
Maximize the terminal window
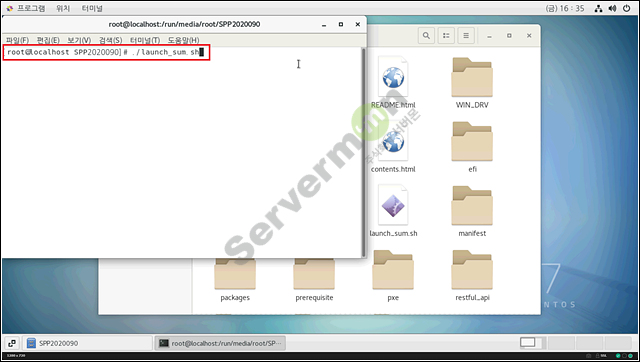(x=341, y=24)
